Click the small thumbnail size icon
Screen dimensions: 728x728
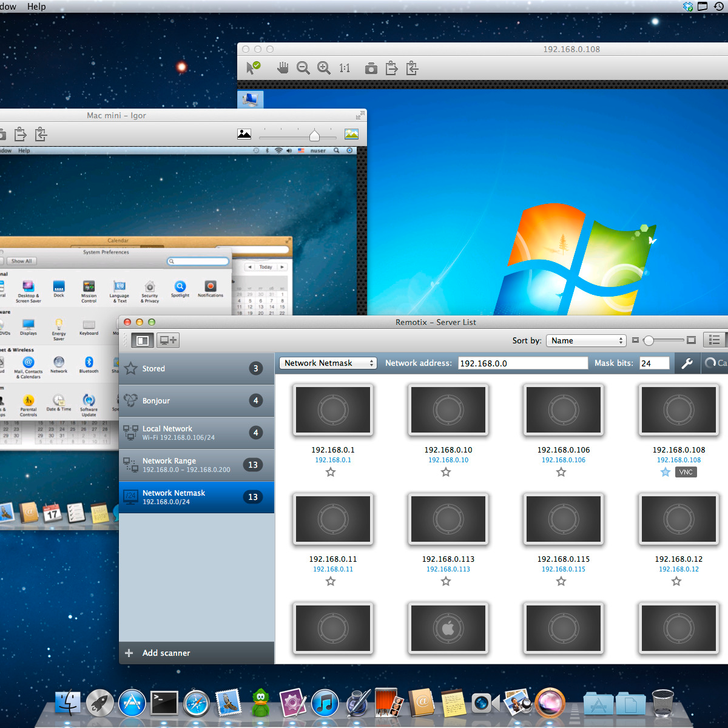click(635, 340)
